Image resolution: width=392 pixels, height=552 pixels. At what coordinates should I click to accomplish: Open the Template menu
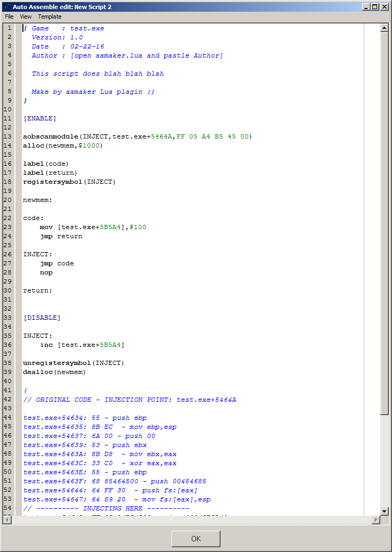tap(50, 17)
